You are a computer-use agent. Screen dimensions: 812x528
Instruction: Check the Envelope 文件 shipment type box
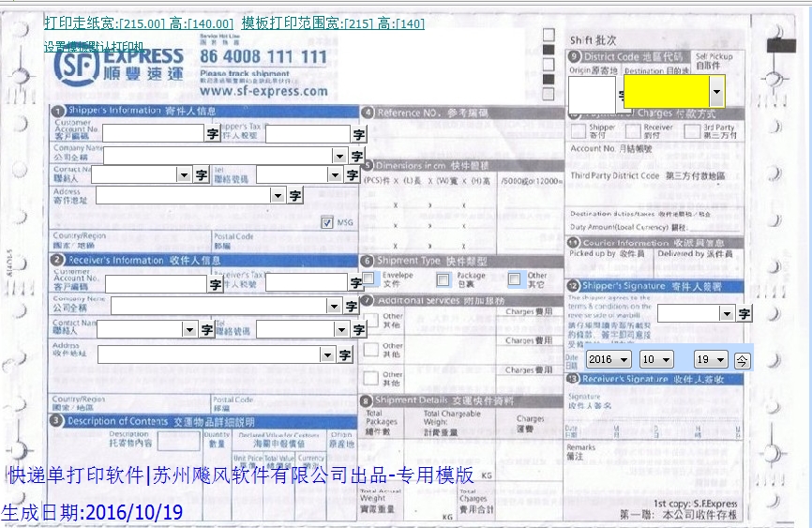tap(368, 279)
